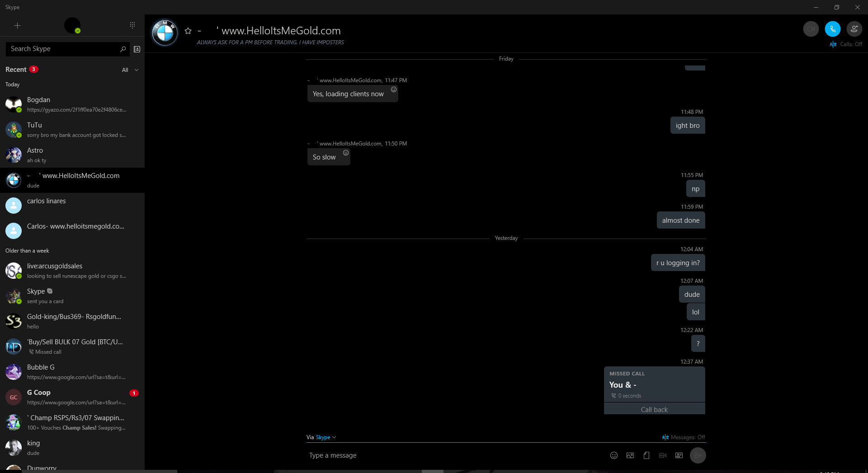Open the dial pad grid icon

coord(132,25)
